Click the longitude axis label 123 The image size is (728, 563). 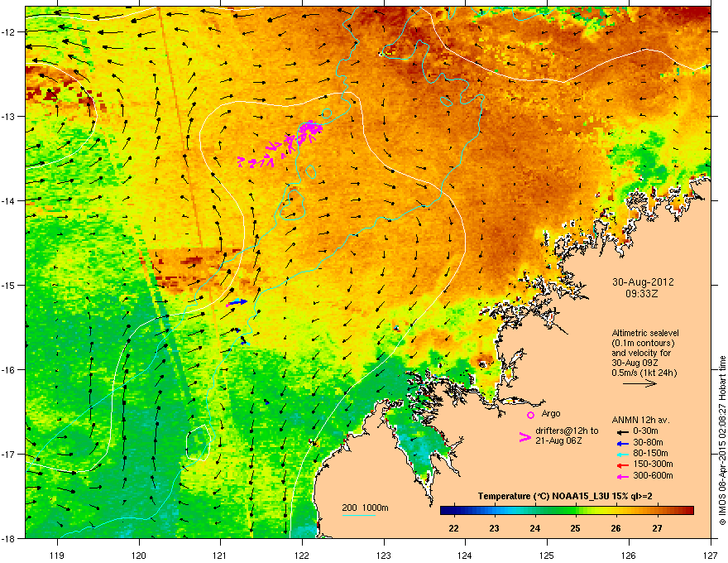click(x=384, y=555)
